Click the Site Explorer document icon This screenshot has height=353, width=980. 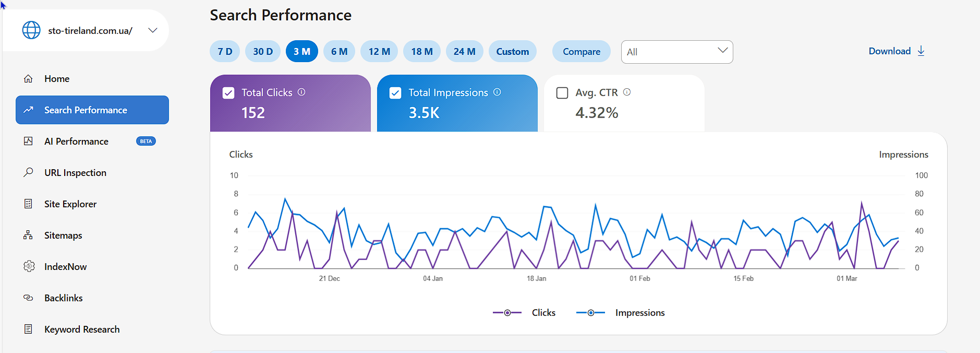(28, 204)
